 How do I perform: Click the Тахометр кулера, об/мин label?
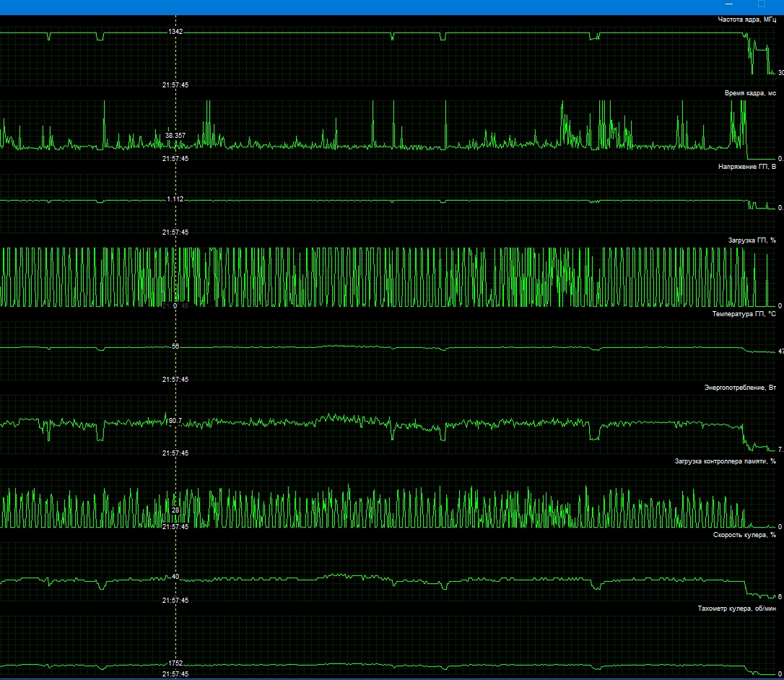point(737,609)
